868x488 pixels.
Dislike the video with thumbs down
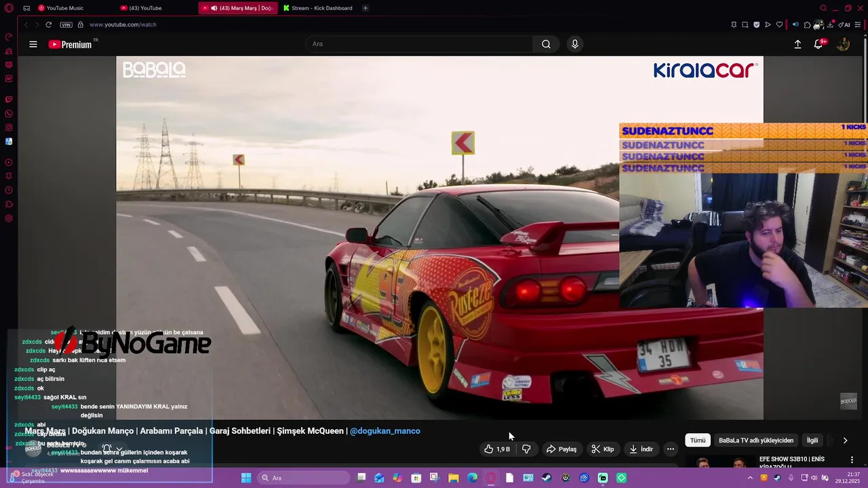tap(526, 449)
